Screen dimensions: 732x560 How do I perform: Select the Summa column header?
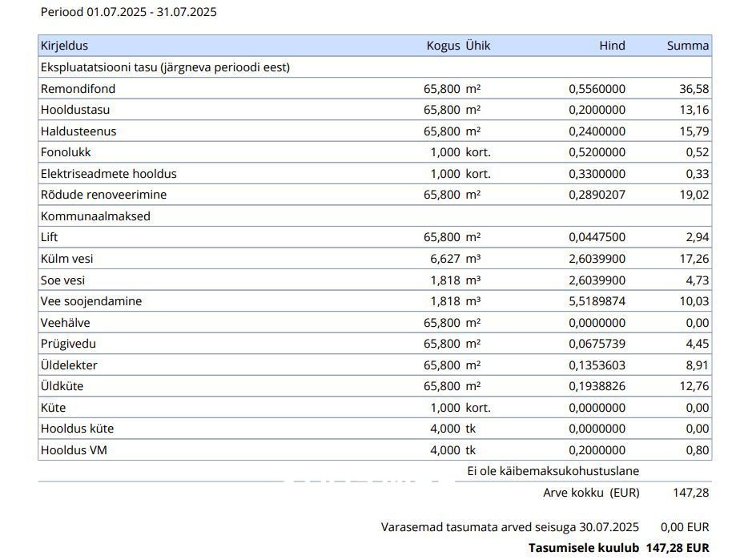coord(687,46)
